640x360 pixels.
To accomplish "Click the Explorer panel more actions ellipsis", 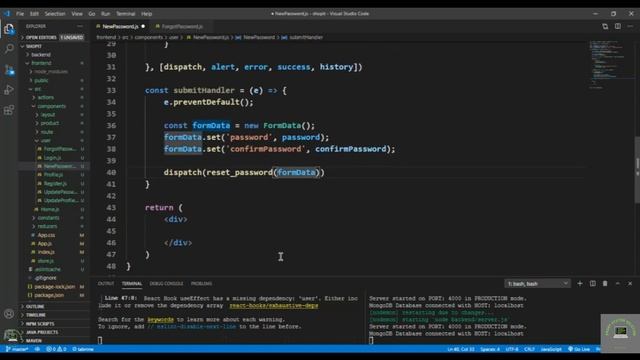I will [80, 26].
